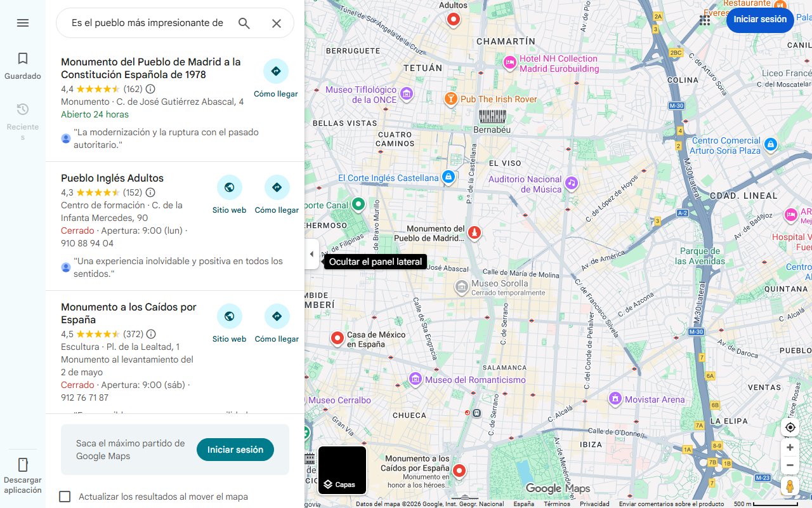Open Pueblo Inglés Adultos website via globe icon
This screenshot has width=812, height=508.
coord(229,187)
